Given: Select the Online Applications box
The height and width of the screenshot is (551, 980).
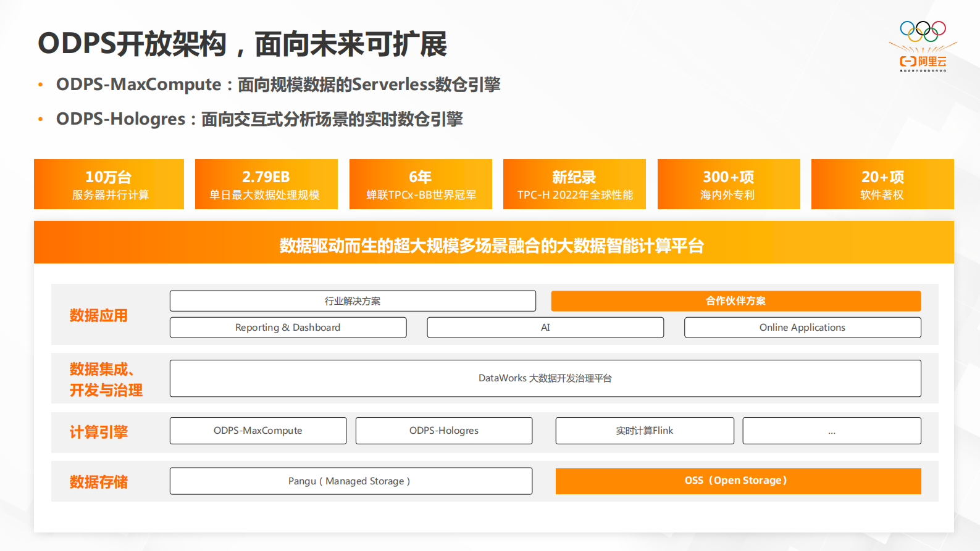Looking at the screenshot, I should point(802,328).
